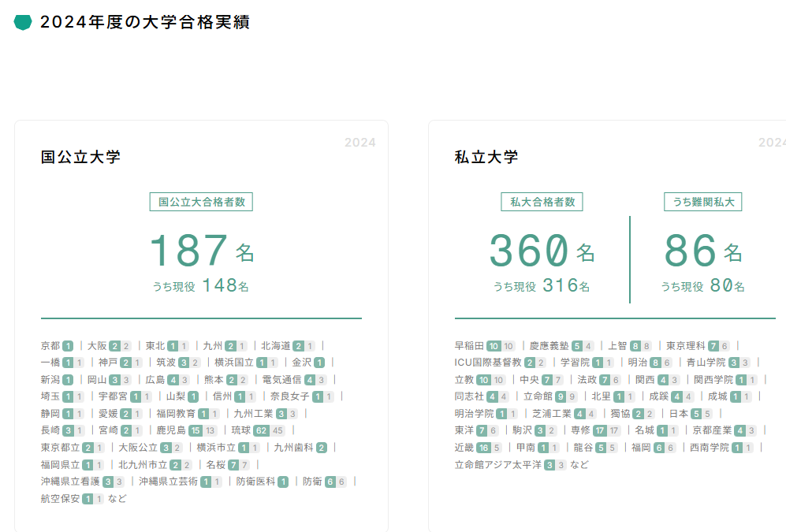
Task: Click the 航空保安 entry
Action: coord(60,498)
